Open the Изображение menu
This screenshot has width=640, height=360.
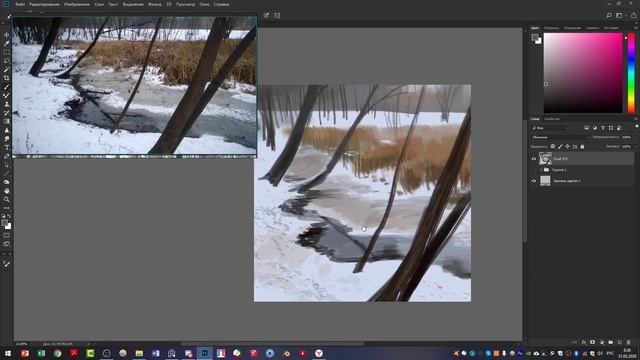77,4
